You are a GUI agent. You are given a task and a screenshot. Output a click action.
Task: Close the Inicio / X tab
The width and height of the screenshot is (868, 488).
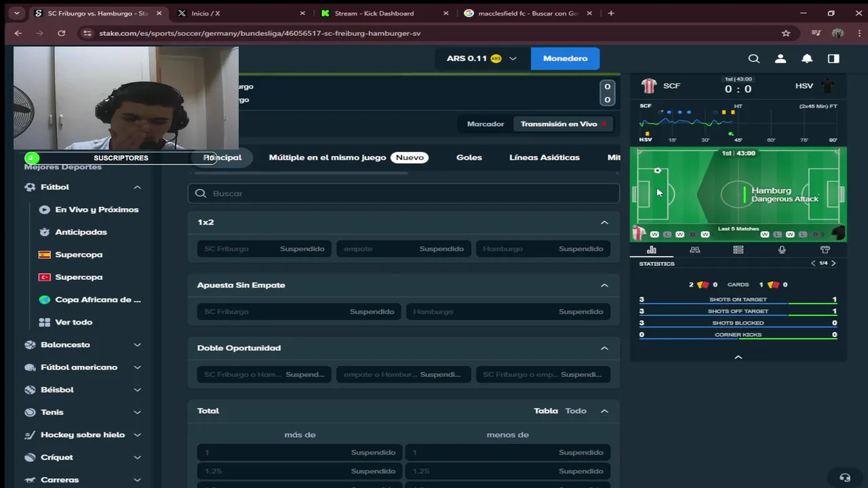tap(302, 13)
